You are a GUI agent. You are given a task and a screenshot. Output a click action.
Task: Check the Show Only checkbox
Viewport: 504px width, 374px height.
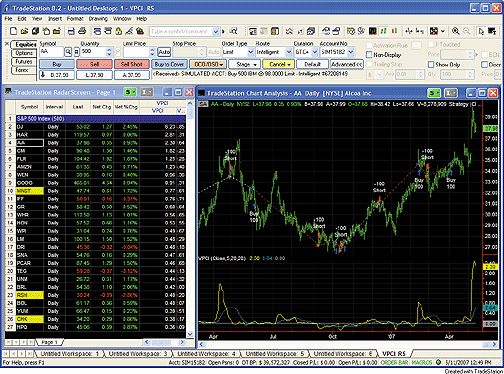click(x=431, y=64)
